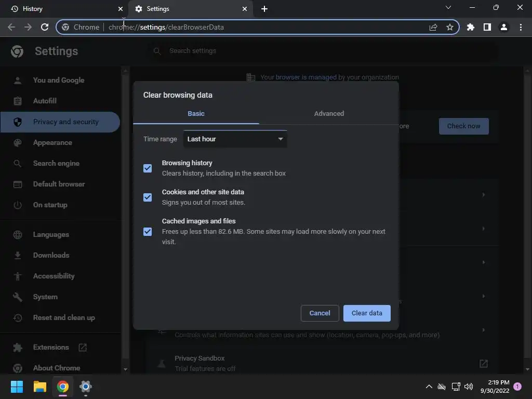Open managed by your organization link
Image resolution: width=532 pixels, height=399 pixels.
pyautogui.click(x=306, y=77)
